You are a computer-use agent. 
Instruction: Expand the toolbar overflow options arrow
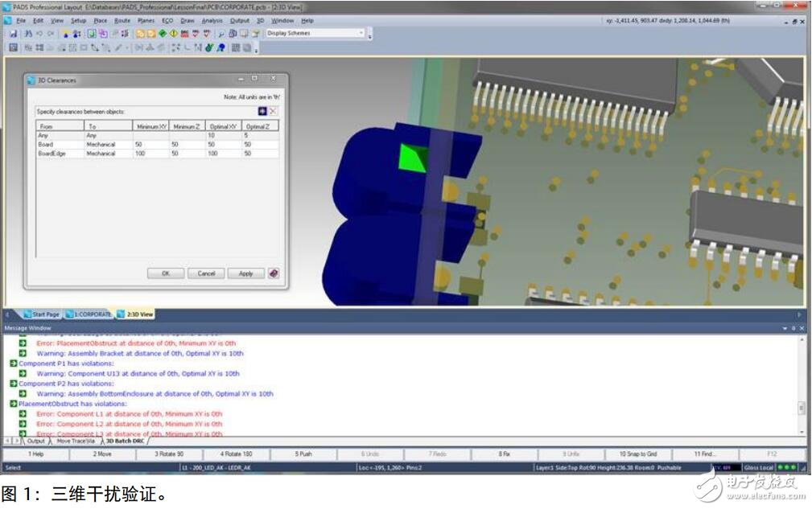[370, 35]
